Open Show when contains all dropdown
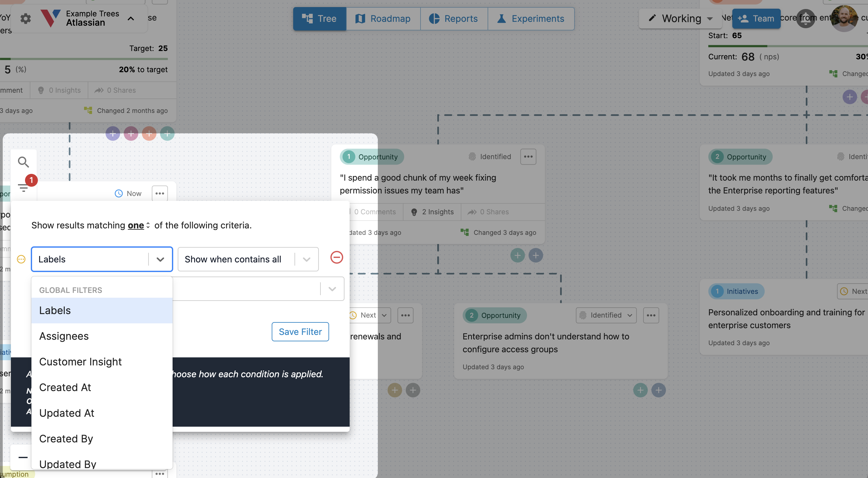868x478 pixels. click(x=248, y=259)
